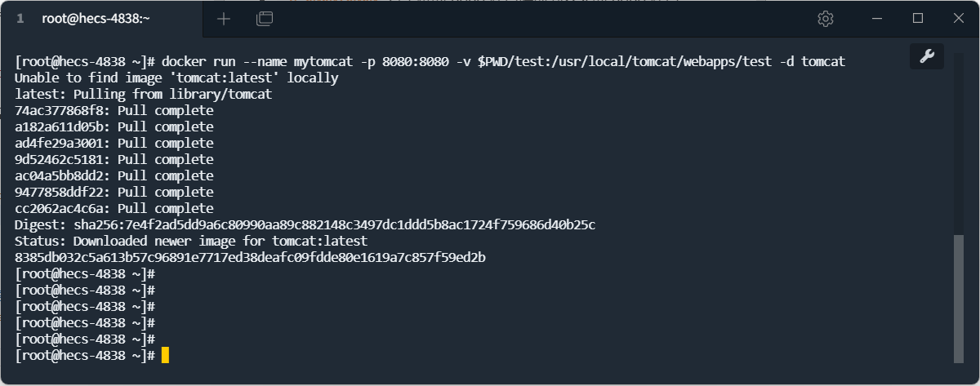Click the 74ac377868f8 Pull complete line
The width and height of the screenshot is (980, 386).
(x=114, y=110)
